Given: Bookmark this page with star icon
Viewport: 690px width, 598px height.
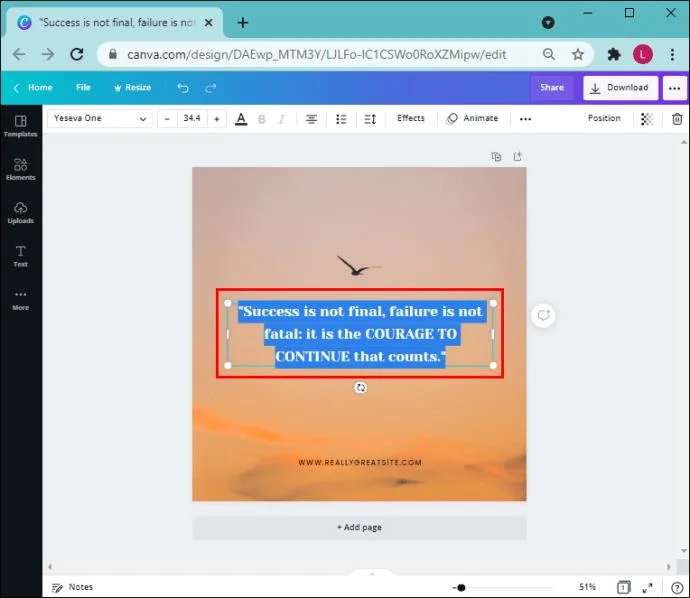Looking at the screenshot, I should pos(577,55).
